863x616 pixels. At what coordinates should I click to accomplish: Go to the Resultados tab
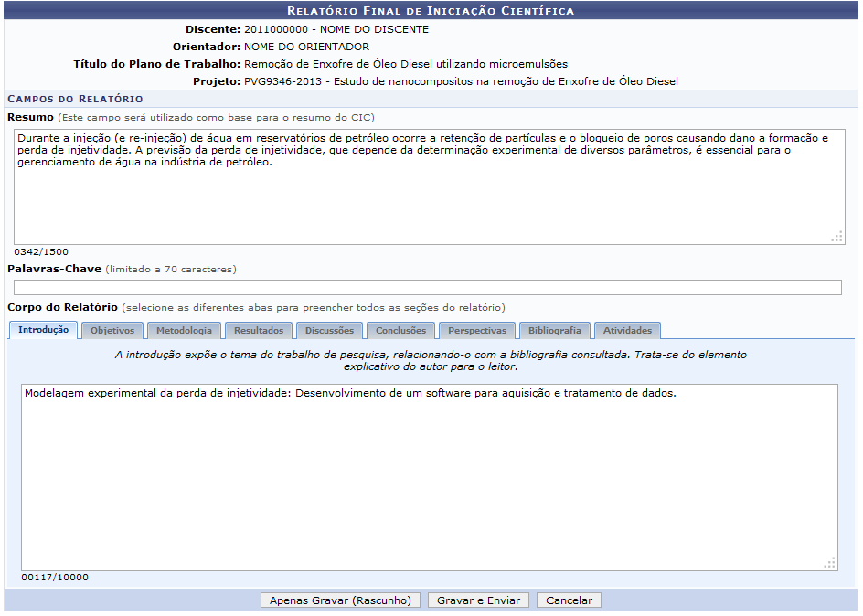click(x=259, y=331)
